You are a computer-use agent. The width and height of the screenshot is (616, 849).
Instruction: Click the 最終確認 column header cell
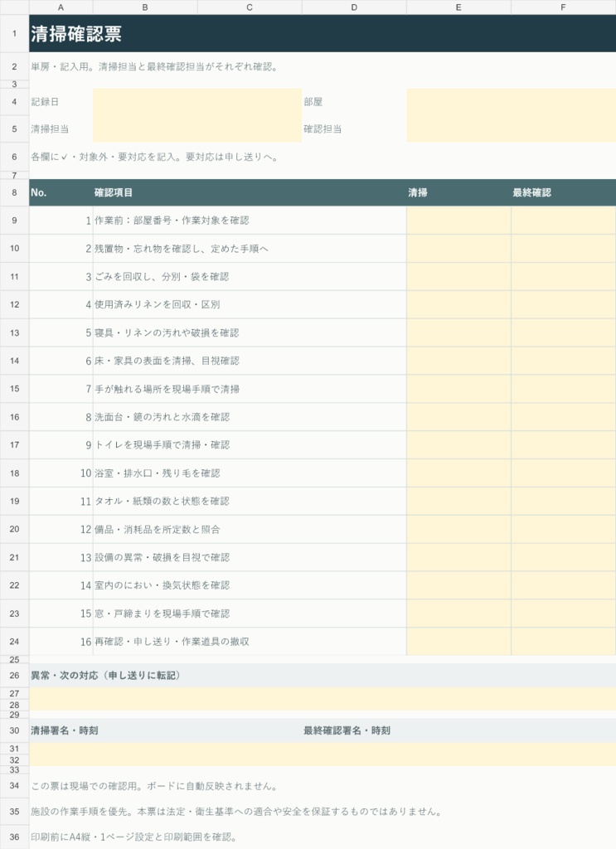[x=563, y=192]
